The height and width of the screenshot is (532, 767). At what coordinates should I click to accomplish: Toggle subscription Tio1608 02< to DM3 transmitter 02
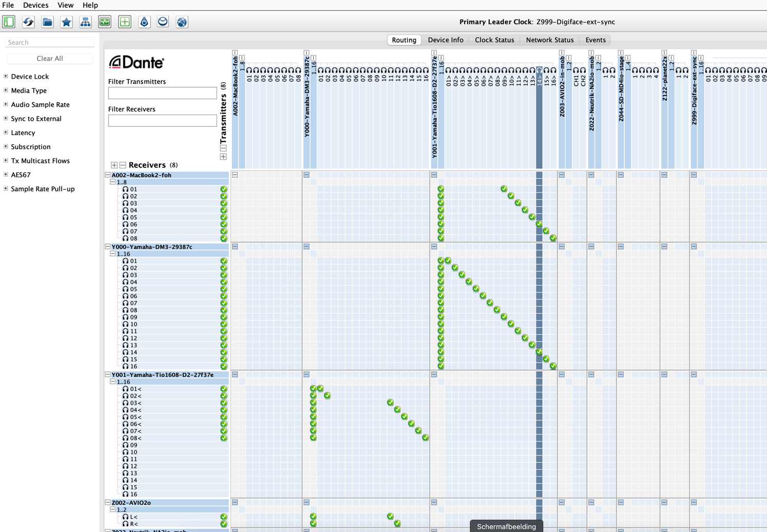pyautogui.click(x=328, y=395)
